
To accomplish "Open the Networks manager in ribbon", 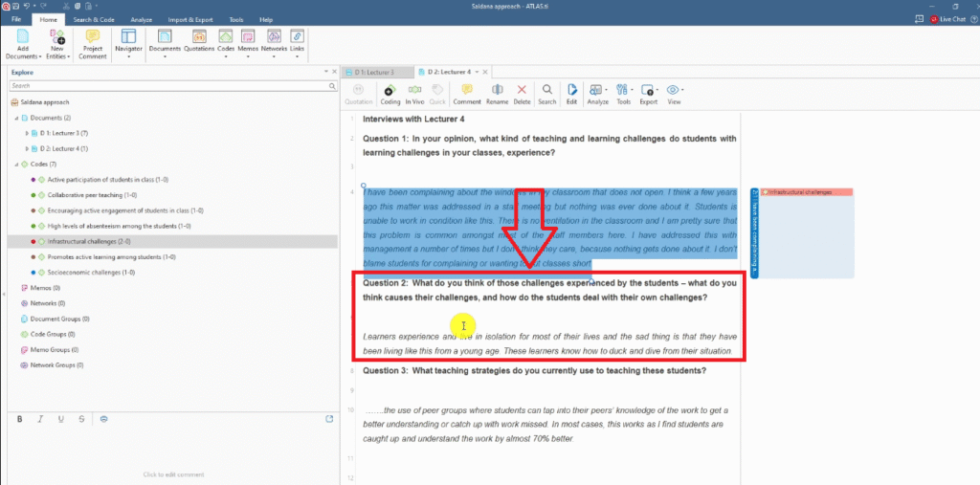I will (x=274, y=41).
